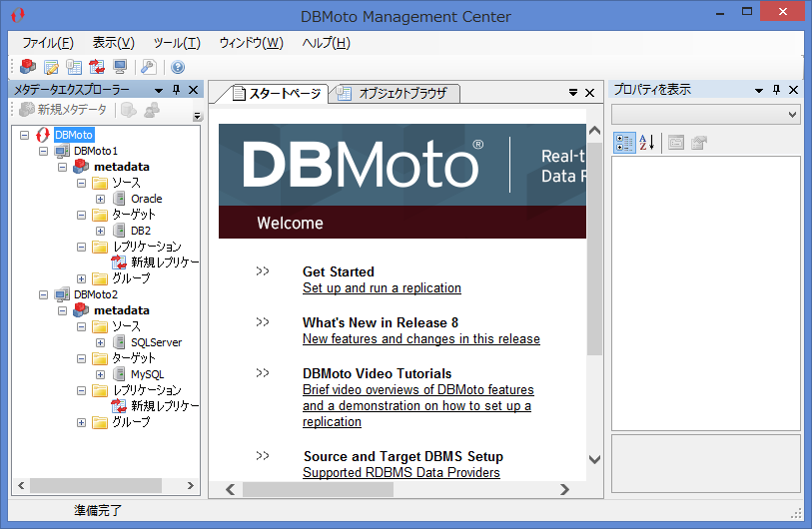The height and width of the screenshot is (529, 812).
Task: Open the Set up and run a replication link
Action: pos(382,288)
